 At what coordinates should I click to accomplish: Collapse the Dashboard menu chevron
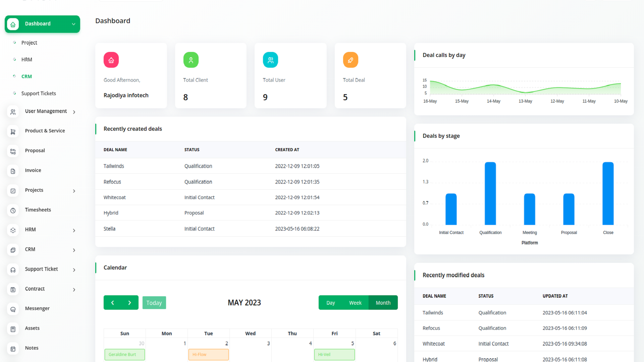[x=73, y=24]
